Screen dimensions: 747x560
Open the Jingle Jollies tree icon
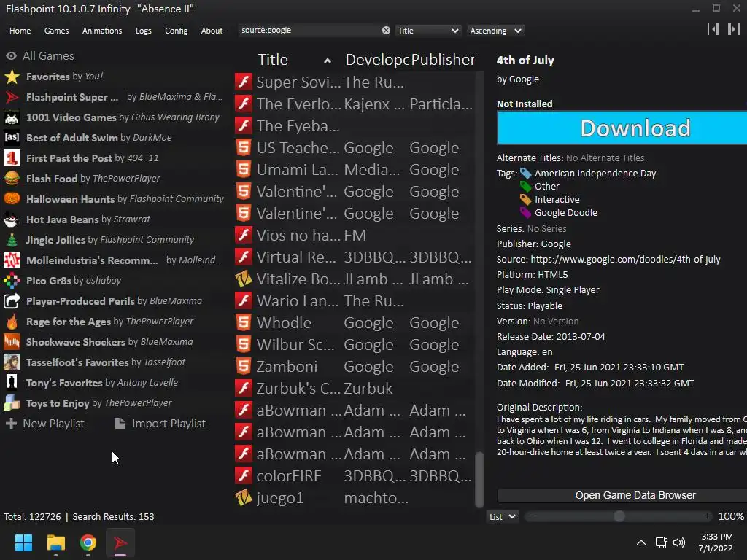click(x=12, y=240)
